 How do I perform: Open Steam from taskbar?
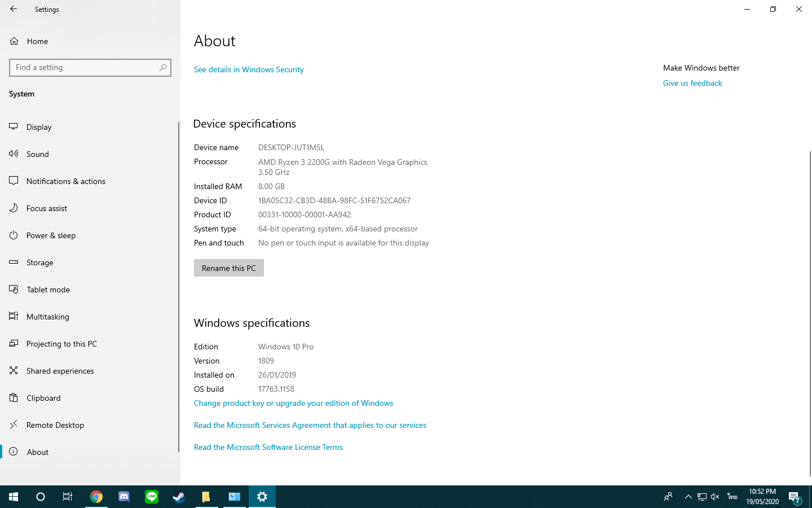pos(179,497)
